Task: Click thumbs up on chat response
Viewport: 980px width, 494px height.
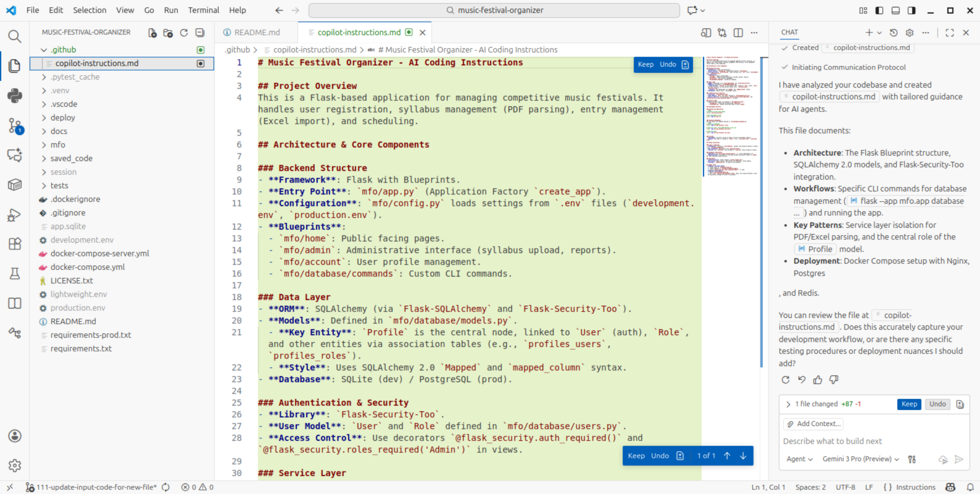Action: click(818, 380)
